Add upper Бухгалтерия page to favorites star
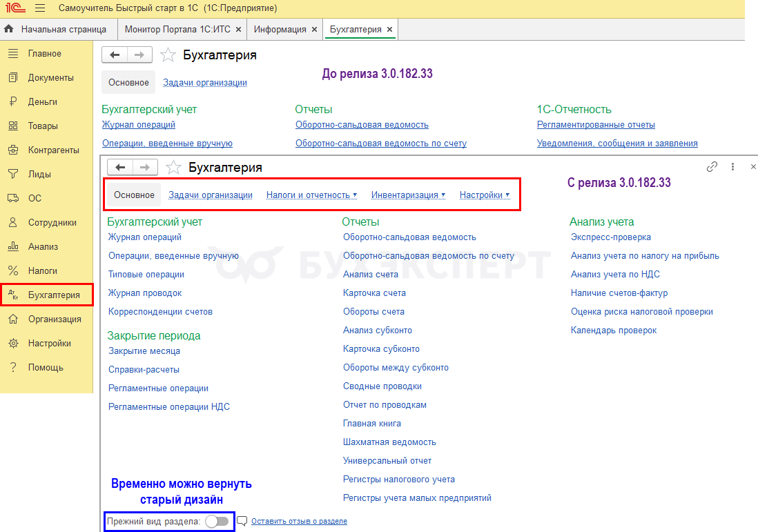Screen dimensions: 758x532 [x=168, y=55]
